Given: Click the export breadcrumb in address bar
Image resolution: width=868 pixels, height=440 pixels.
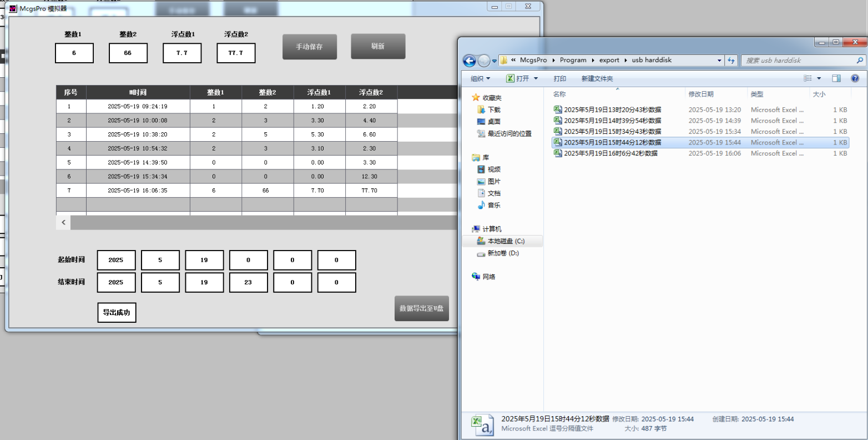Looking at the screenshot, I should [609, 60].
